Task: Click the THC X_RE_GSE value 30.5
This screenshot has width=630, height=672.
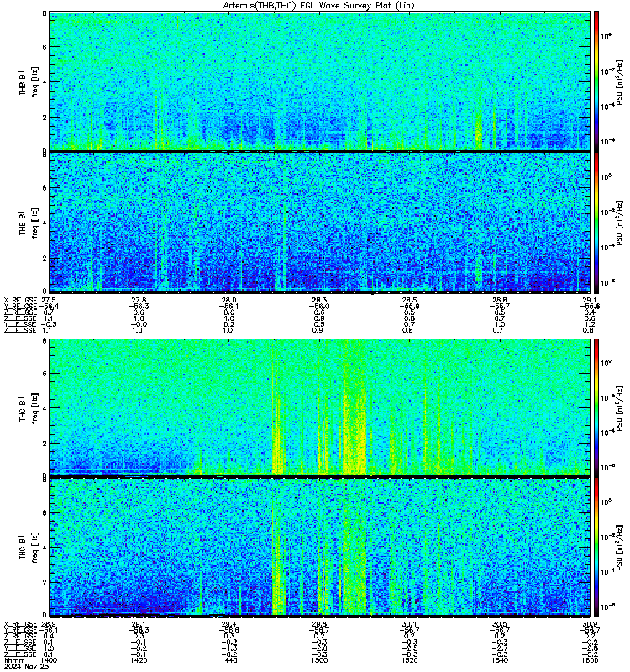Action: coord(499,624)
